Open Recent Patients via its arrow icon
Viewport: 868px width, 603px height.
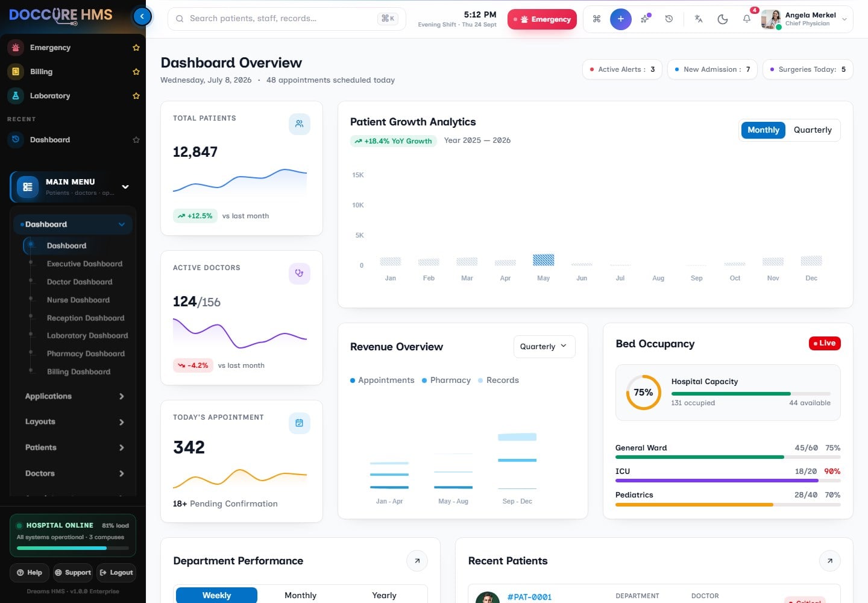(x=830, y=561)
